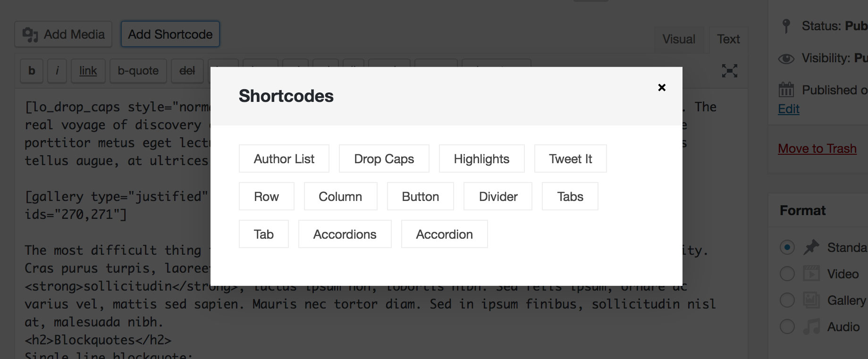Select the Gallery format radio button

(x=787, y=300)
